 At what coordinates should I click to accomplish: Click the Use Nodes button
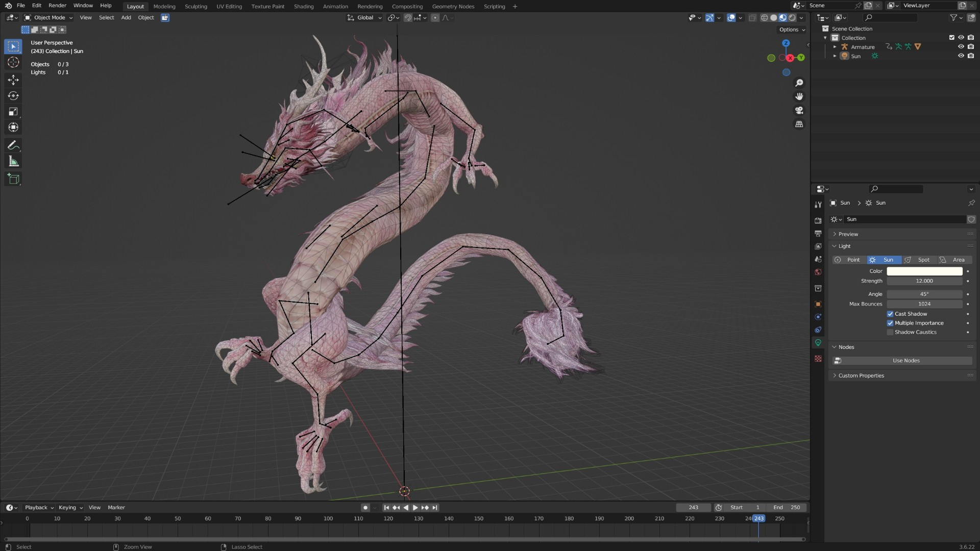coord(902,361)
